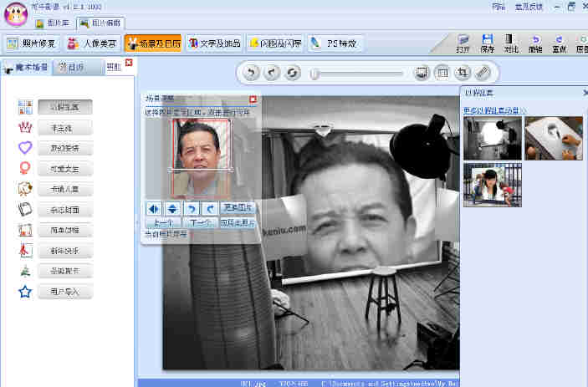Image resolution: width=588 pixels, height=387 pixels.
Task: Click the blue star user import icon
Action: pos(25,292)
